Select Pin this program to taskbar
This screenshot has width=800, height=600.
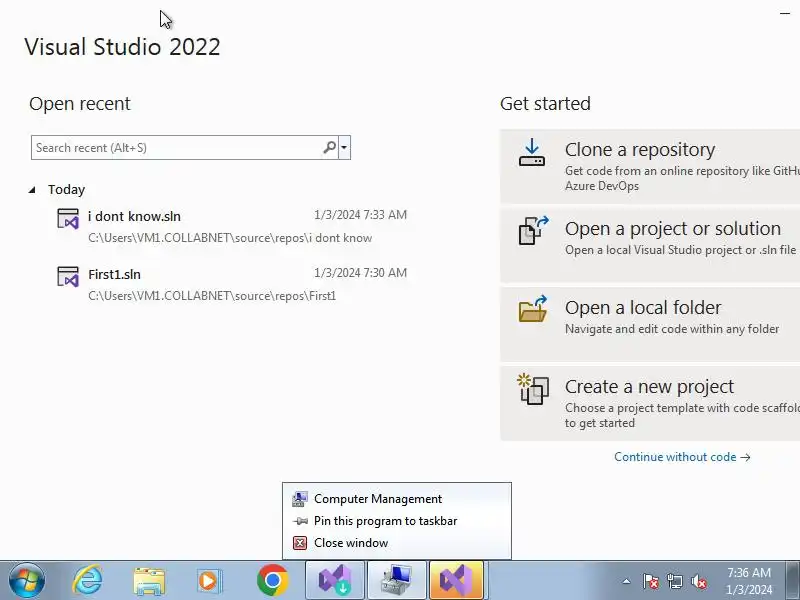[397, 521]
